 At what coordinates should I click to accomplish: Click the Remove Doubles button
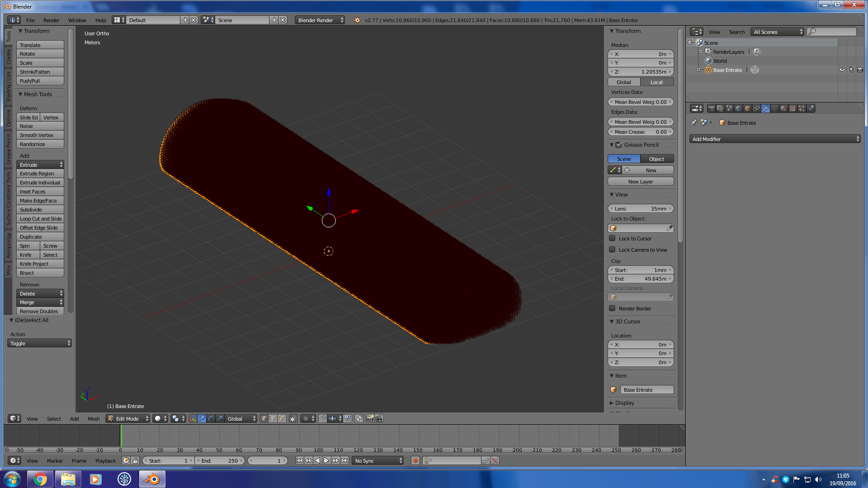pos(40,311)
